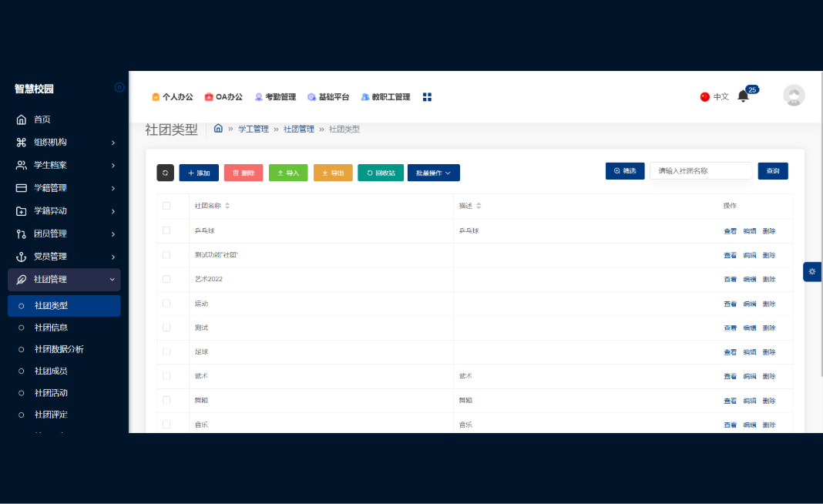Viewport: 823px width, 504px height.
Task: Open the 回收站 recycle bin button
Action: (x=381, y=173)
